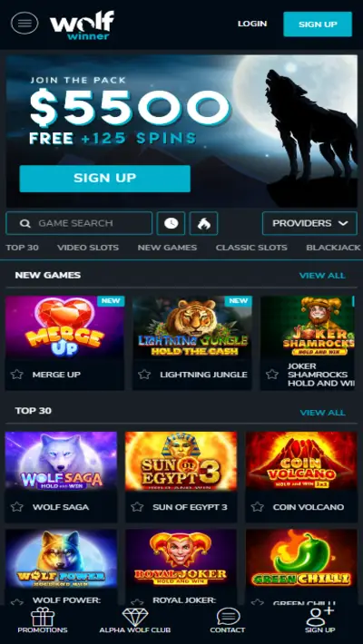Open the hamburger menu icon

pos(25,24)
